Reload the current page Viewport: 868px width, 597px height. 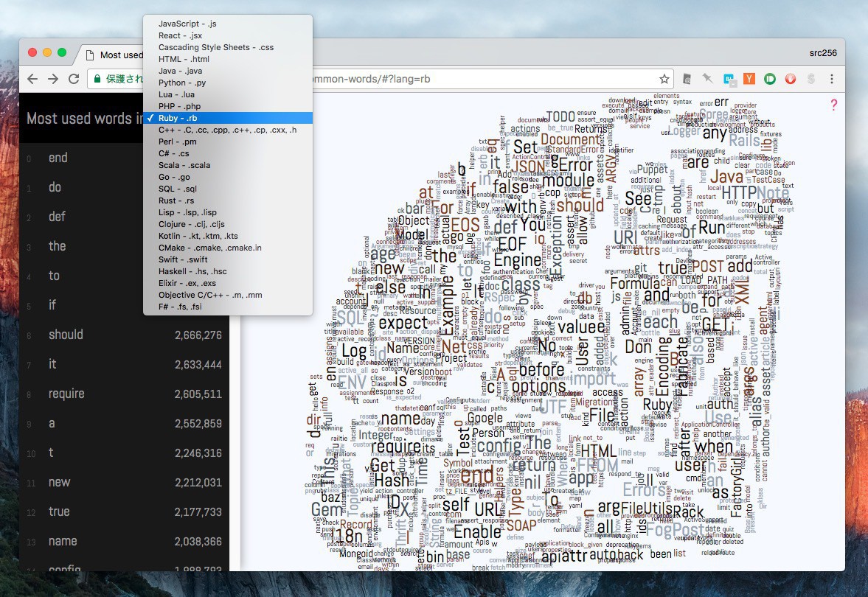point(74,79)
